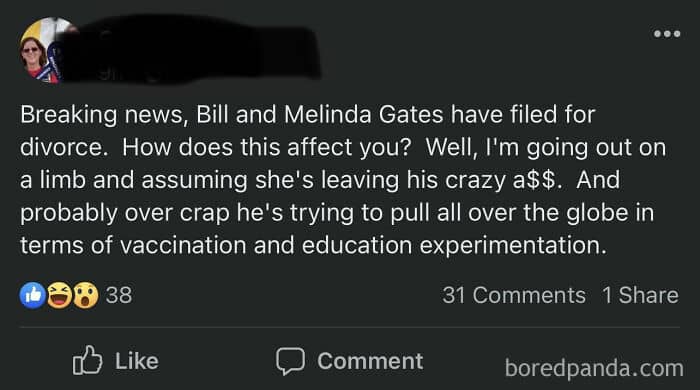Click the speech bubble Comment icon

(290, 361)
